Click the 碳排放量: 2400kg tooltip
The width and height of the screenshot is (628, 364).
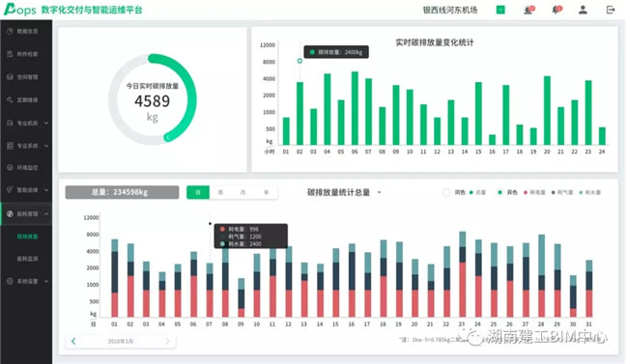tap(336, 52)
